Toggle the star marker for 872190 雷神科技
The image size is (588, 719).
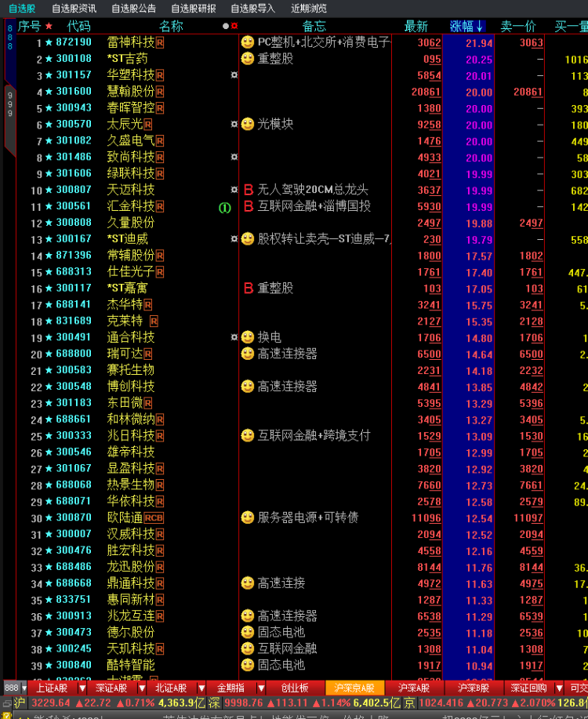click(49, 42)
